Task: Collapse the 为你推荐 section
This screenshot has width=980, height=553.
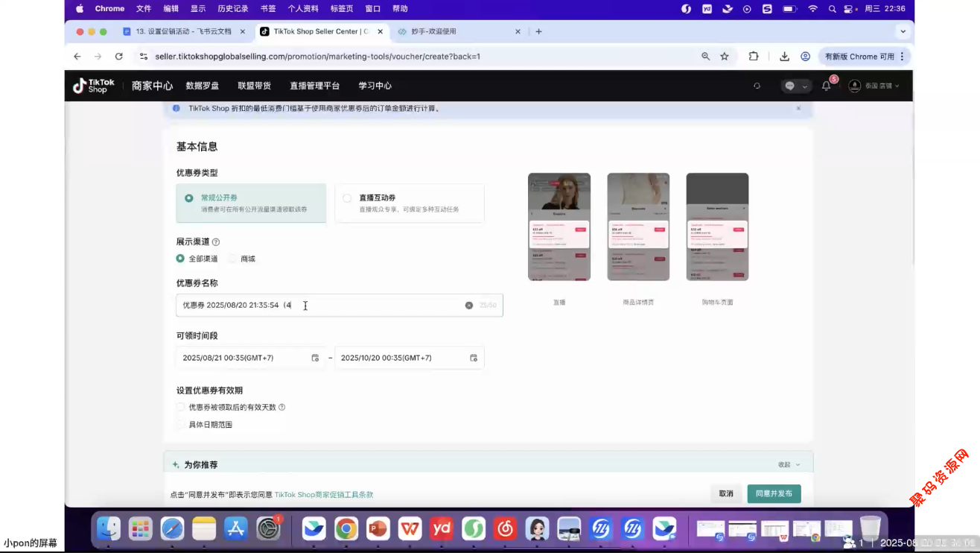Action: [x=789, y=464]
